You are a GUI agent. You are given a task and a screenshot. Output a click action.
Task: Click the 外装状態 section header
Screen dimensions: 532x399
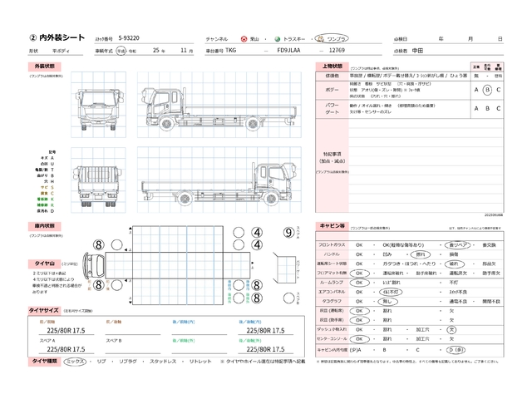point(44,65)
